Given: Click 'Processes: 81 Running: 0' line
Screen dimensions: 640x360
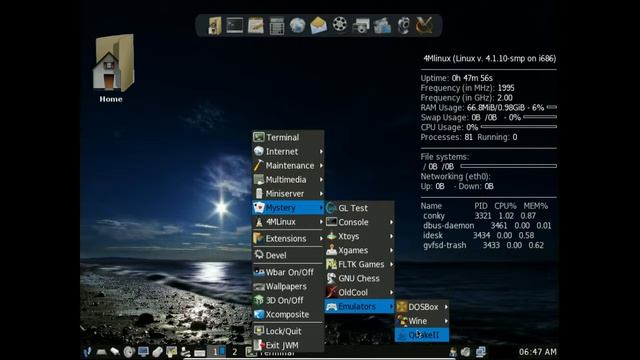Looking at the screenshot, I should 469,137.
